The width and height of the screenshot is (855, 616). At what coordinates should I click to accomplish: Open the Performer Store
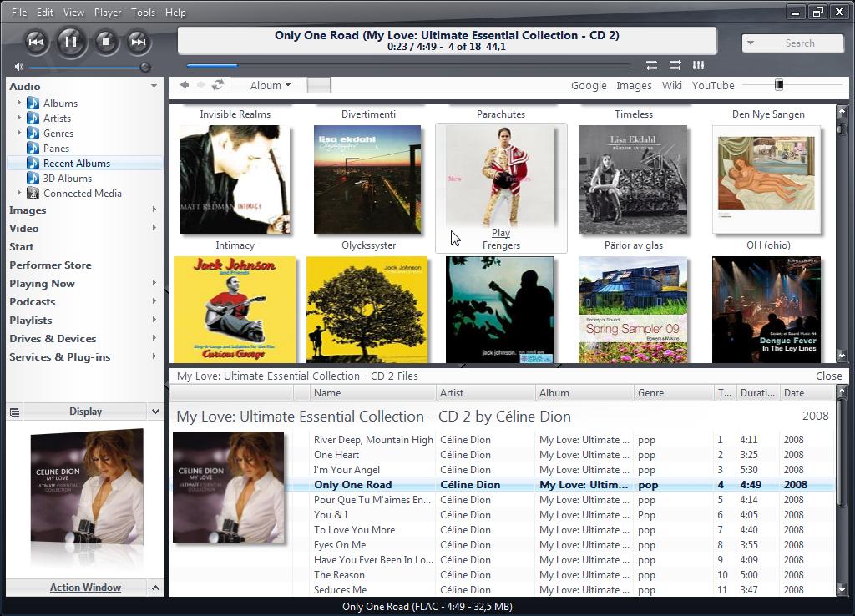[50, 265]
